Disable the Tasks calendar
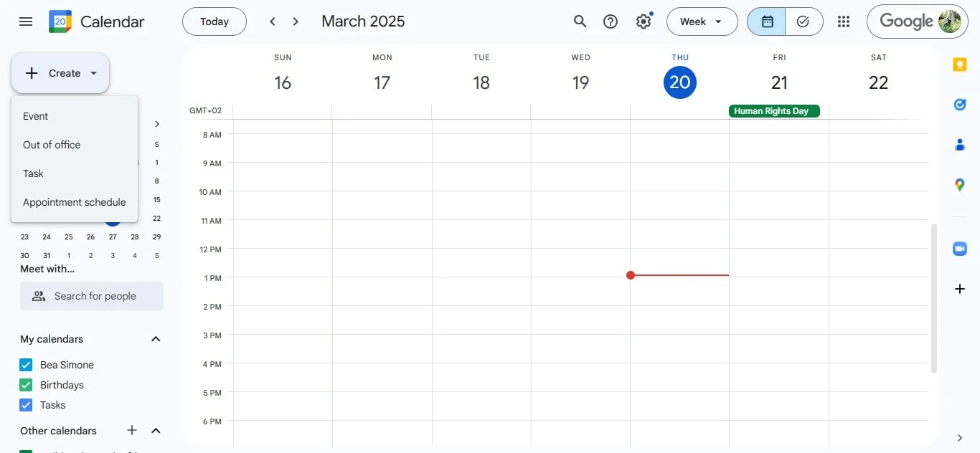 tap(26, 405)
